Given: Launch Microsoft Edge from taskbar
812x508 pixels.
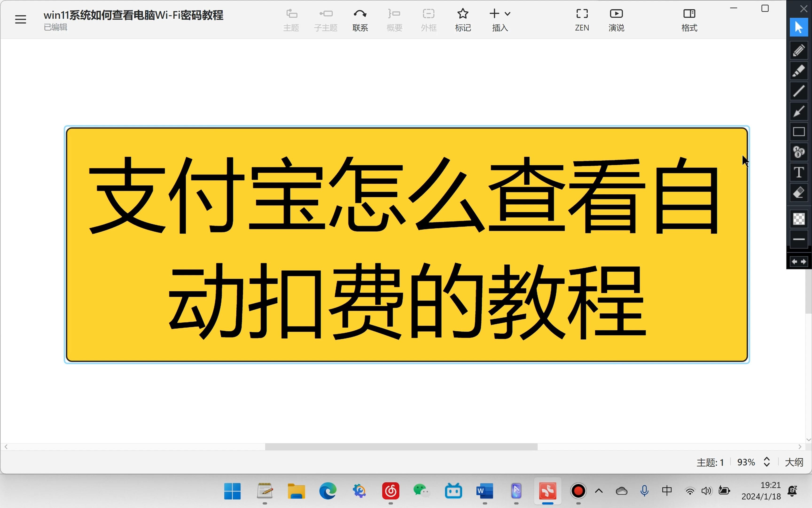Looking at the screenshot, I should (328, 491).
